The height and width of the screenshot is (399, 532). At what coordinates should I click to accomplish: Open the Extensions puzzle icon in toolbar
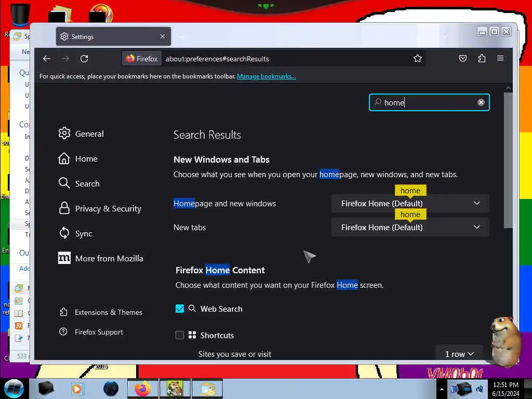coord(482,58)
